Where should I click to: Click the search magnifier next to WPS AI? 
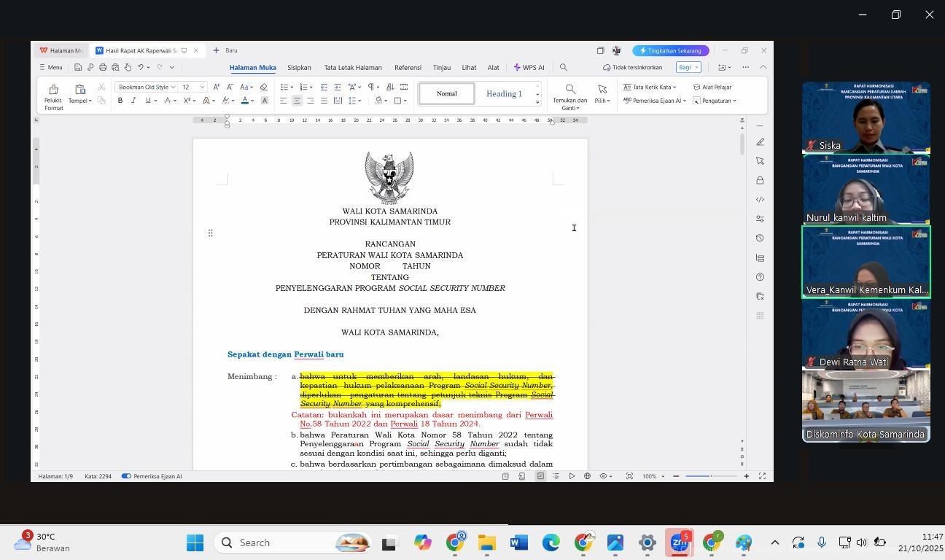coord(563,67)
